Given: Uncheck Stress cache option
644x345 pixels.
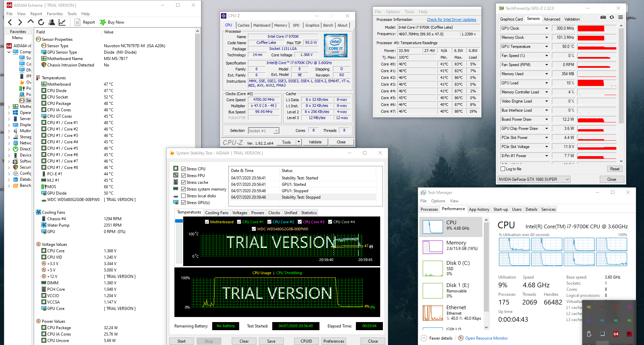Looking at the screenshot, I should click(184, 182).
